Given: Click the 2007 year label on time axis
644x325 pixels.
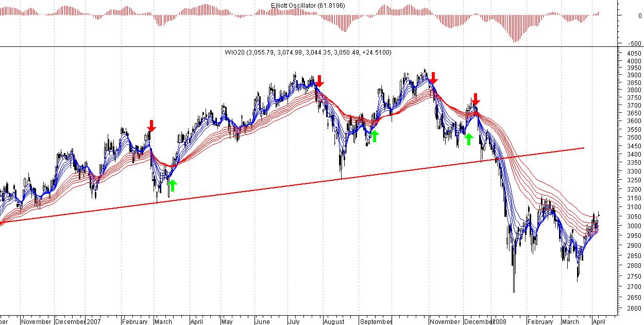Looking at the screenshot, I should pos(94,322).
